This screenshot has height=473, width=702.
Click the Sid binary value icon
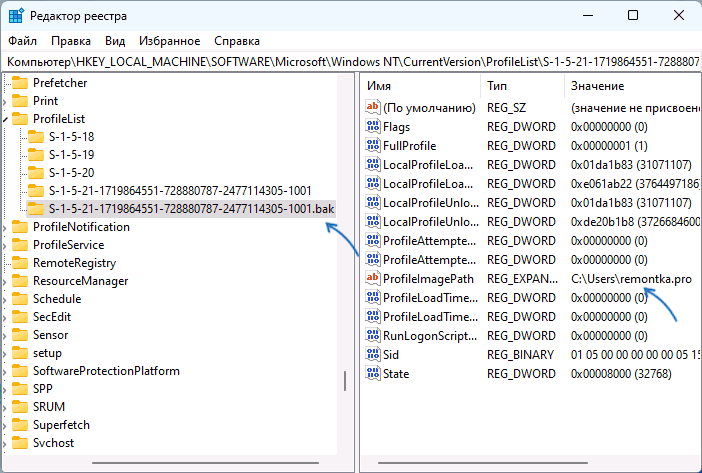pos(374,355)
